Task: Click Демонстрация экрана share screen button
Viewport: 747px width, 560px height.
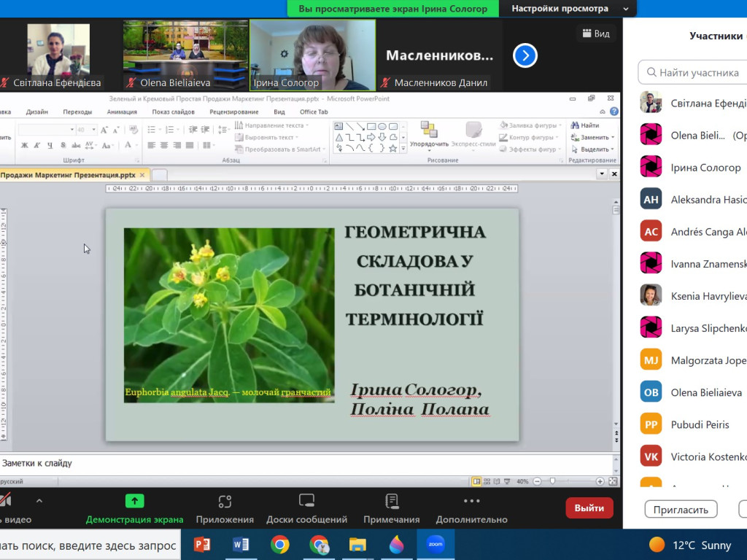Action: (134, 508)
